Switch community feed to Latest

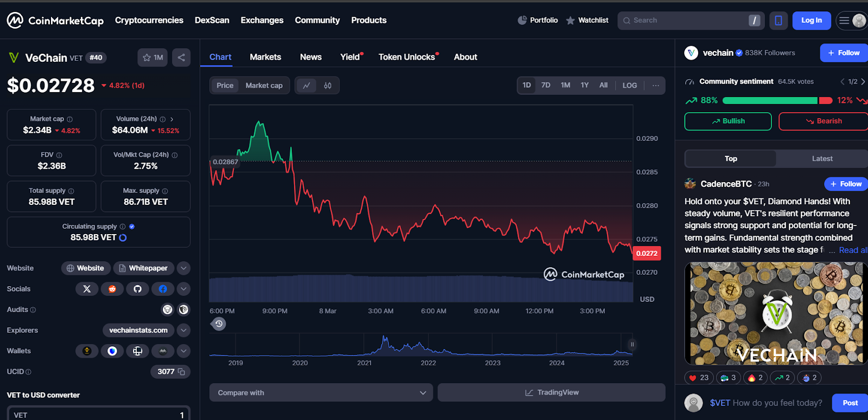[x=822, y=159]
